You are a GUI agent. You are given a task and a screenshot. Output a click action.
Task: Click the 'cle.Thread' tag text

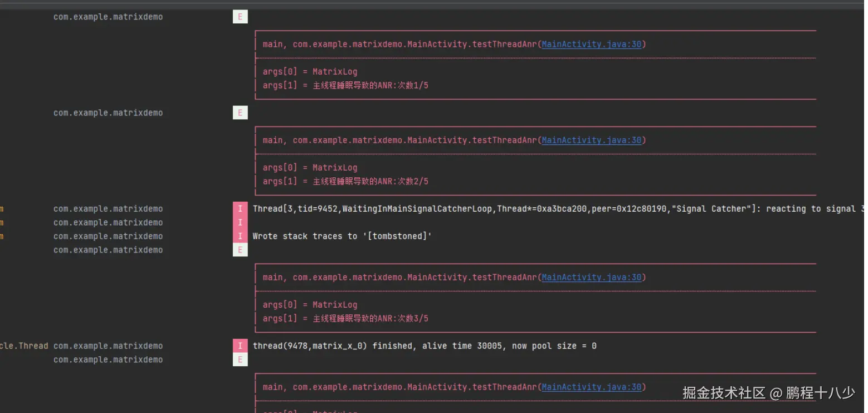coord(24,346)
